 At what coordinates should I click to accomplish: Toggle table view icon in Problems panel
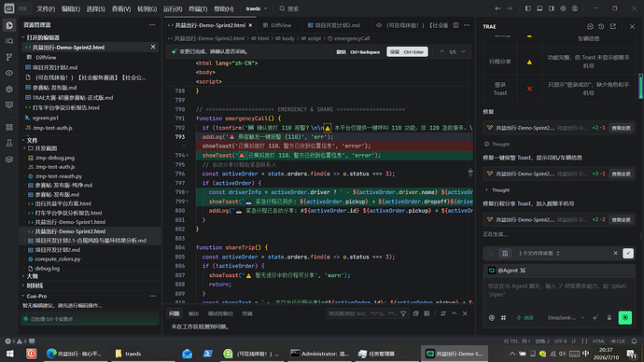(x=427, y=313)
